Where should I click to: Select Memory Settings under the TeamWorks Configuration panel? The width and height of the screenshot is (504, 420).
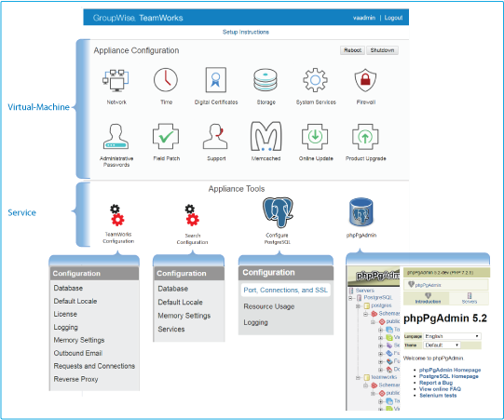pos(79,340)
